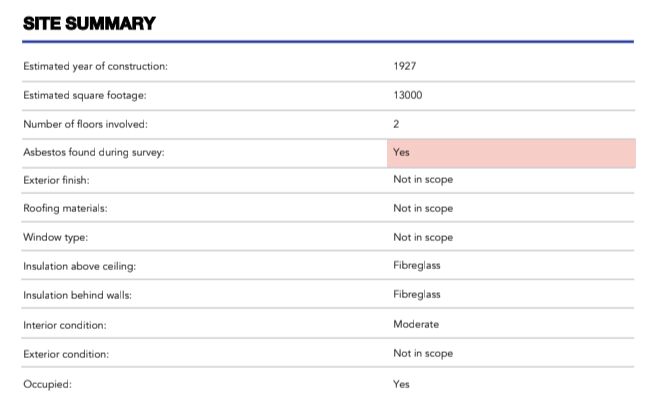Select 'Fibreglass' in Insulation behind walls row
The width and height of the screenshot is (650, 401).
coord(417,294)
